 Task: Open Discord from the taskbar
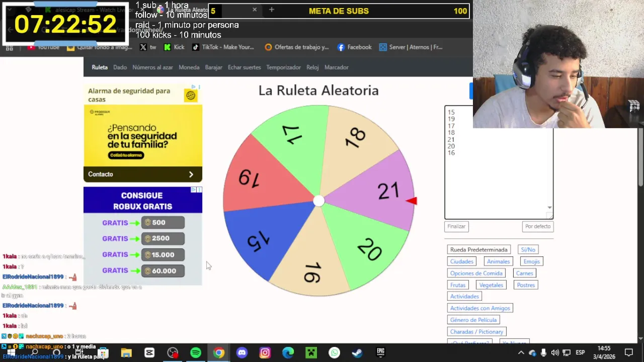(x=242, y=353)
